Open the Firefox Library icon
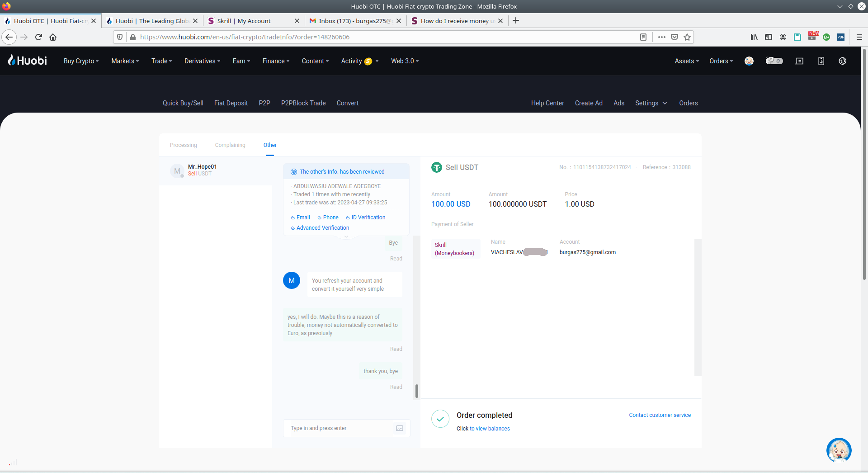Viewport: 868px width, 473px height. 754,37
